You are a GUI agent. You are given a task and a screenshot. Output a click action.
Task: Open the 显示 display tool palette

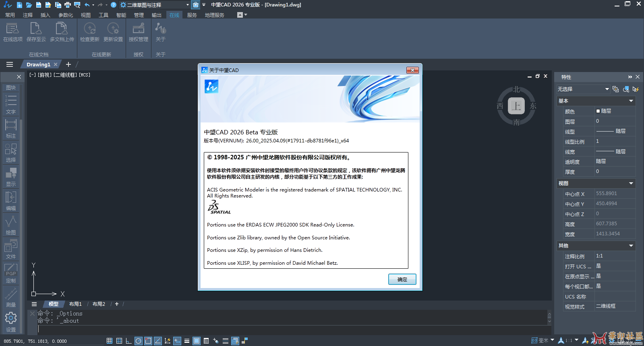click(x=11, y=177)
